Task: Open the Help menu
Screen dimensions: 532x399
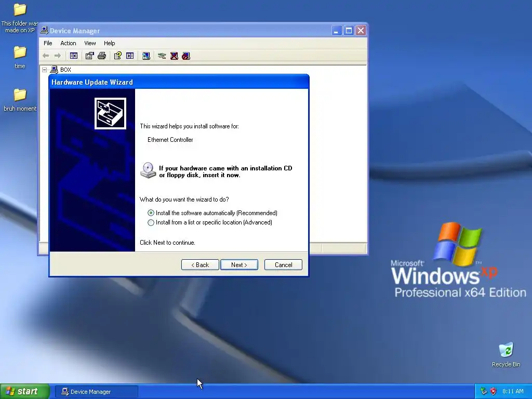Action: pos(109,43)
